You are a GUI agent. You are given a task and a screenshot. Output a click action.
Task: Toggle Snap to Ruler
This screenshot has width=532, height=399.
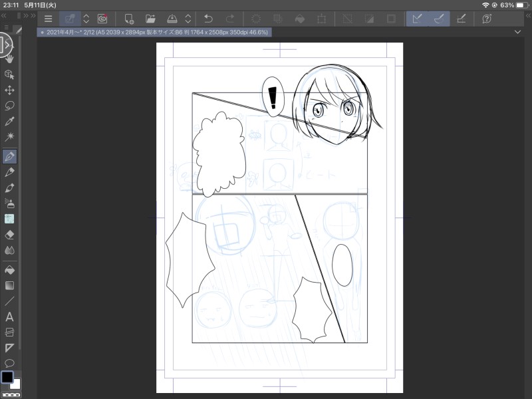418,19
